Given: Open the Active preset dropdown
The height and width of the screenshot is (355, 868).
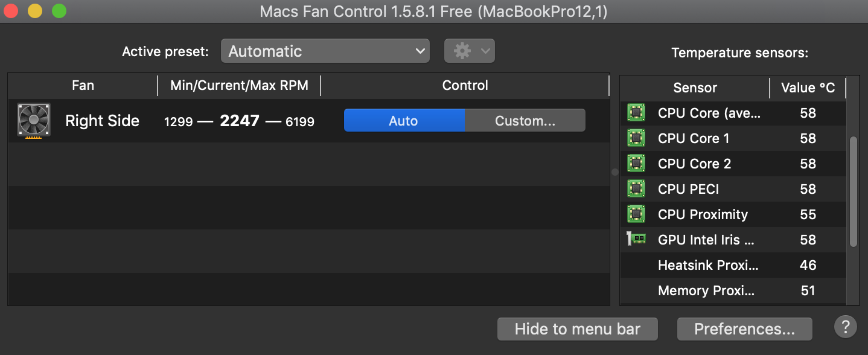Looking at the screenshot, I should point(325,51).
